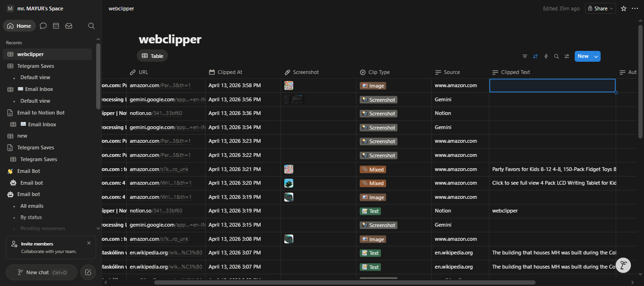Click Source cell 'Gemini' in 3:15 PM row
The image size is (644, 286).
point(460,225)
